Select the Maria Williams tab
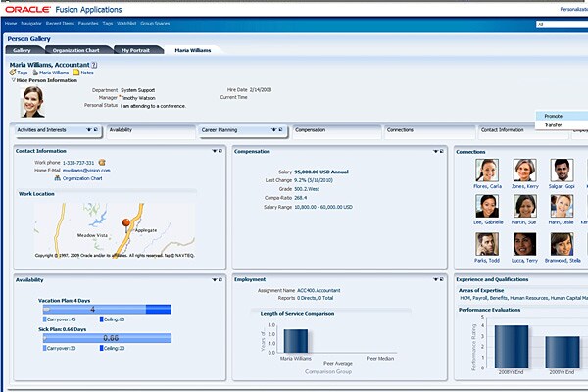The width and height of the screenshot is (588, 392). click(x=193, y=50)
